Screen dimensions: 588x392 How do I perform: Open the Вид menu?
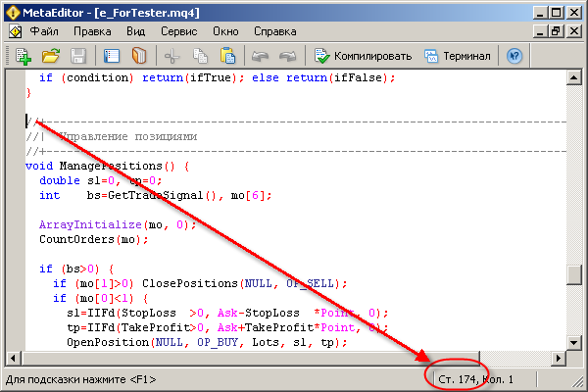136,31
